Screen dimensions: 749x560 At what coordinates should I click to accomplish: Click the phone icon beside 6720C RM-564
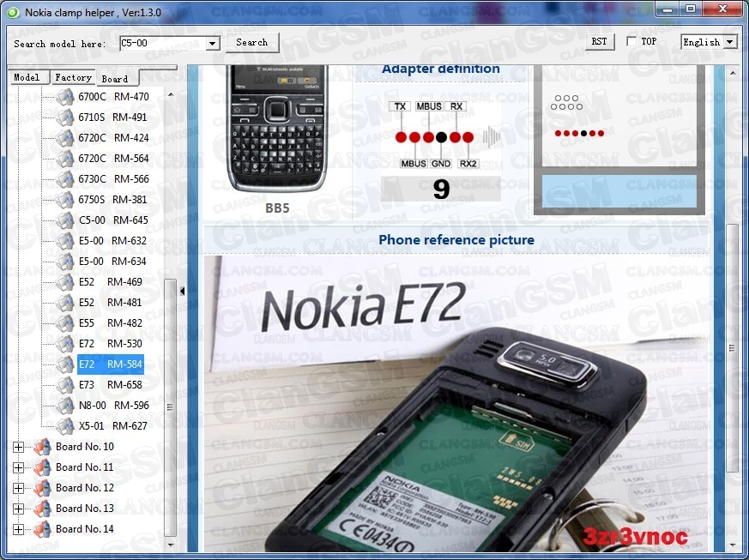[65, 159]
